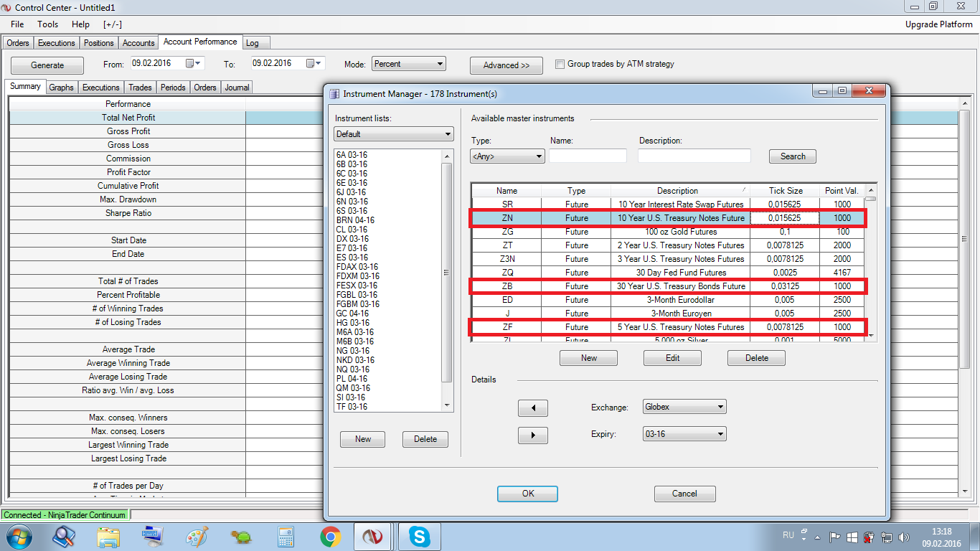Open the keyboard app icon in taskbar

pyautogui.click(x=153, y=537)
